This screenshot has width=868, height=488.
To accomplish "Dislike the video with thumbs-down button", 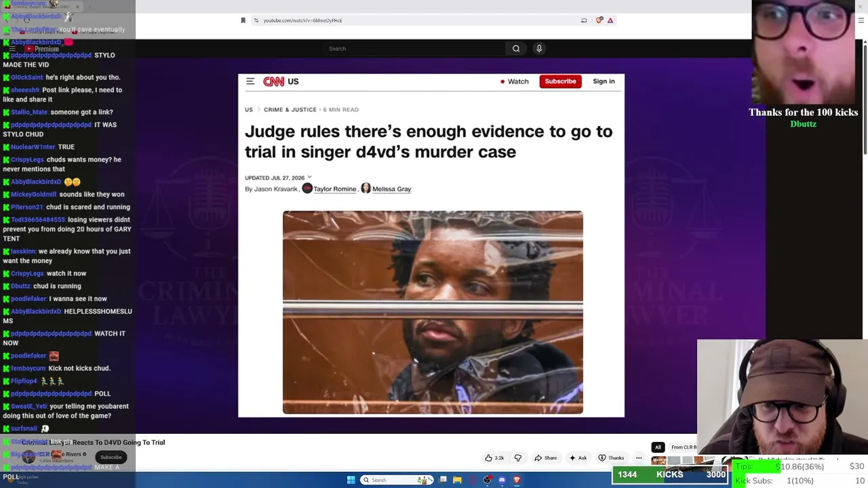I will 518,458.
